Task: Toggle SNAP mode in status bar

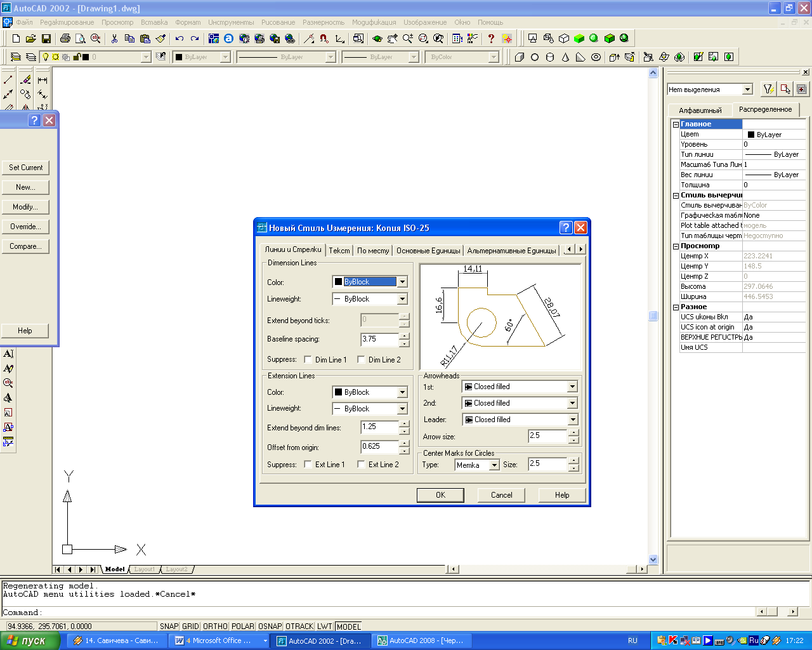Action: pyautogui.click(x=169, y=627)
